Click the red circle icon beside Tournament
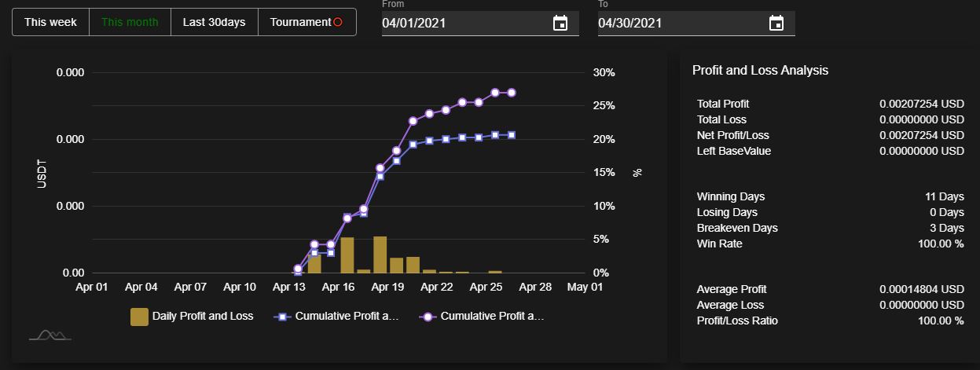Screen dimensions: 980x370 pyautogui.click(x=338, y=22)
